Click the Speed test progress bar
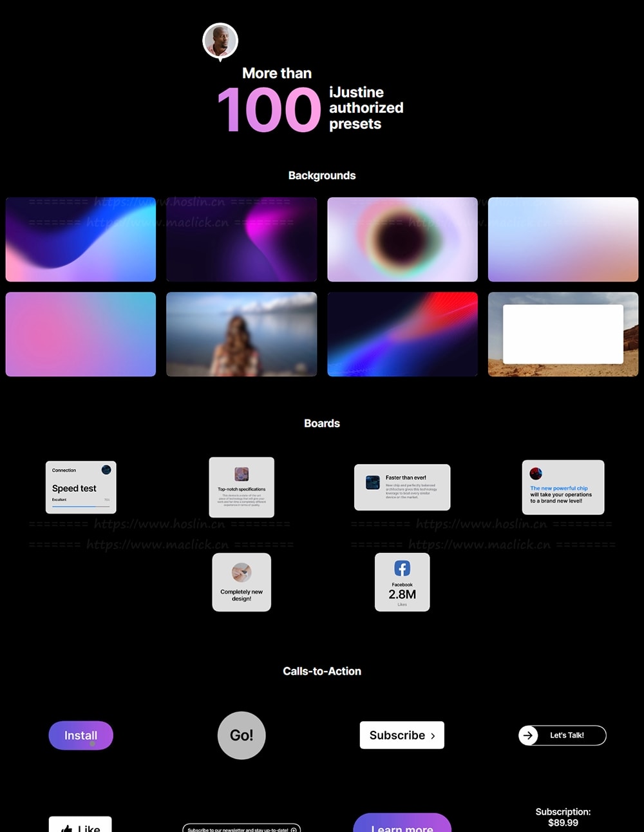 click(x=80, y=507)
